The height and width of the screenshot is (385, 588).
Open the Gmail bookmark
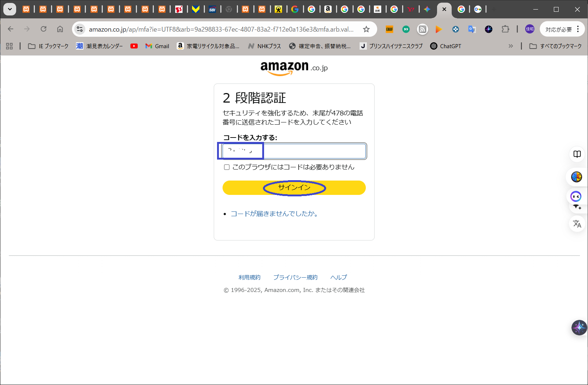157,46
